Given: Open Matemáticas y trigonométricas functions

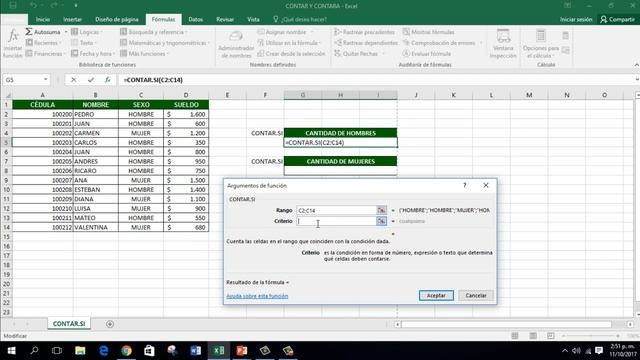Looking at the screenshot, I should 164,43.
